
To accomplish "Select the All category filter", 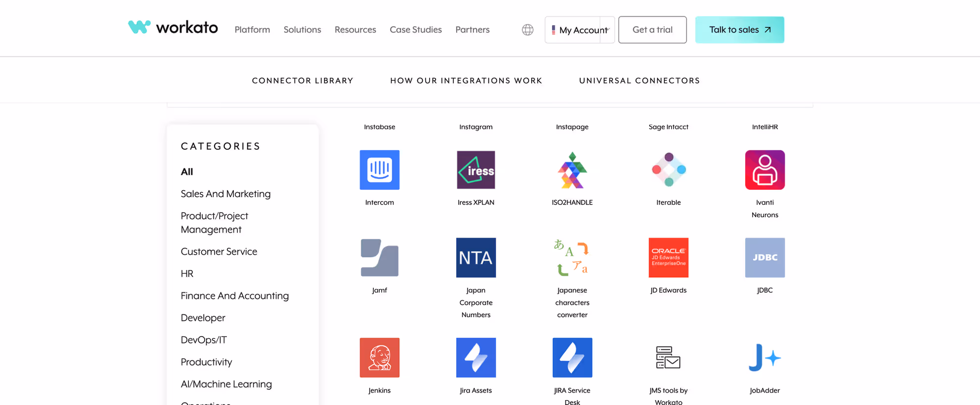I will (x=187, y=171).
